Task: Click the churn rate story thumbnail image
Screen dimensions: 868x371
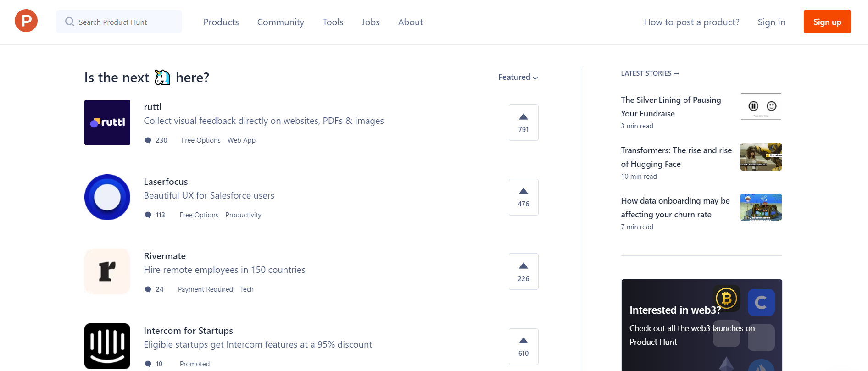Action: click(x=761, y=207)
